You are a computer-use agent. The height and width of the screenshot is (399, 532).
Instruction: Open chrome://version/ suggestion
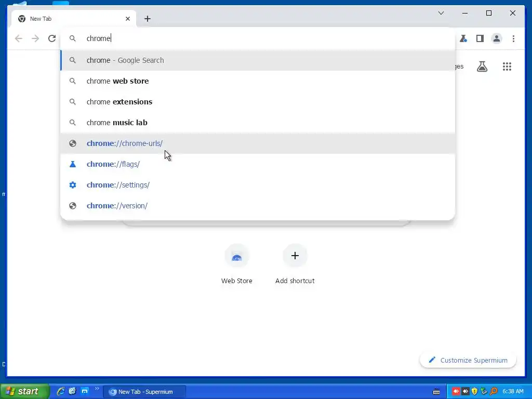pyautogui.click(x=258, y=206)
